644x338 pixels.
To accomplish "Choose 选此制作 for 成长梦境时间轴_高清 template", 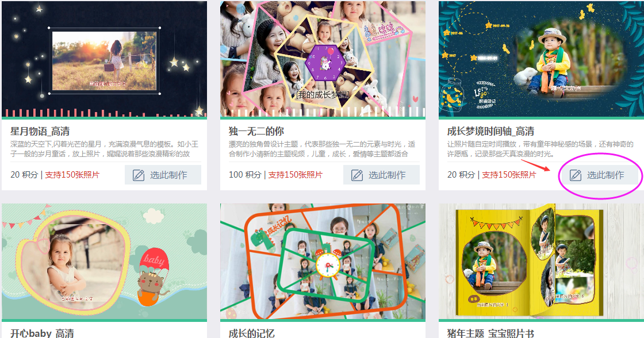I will point(600,175).
